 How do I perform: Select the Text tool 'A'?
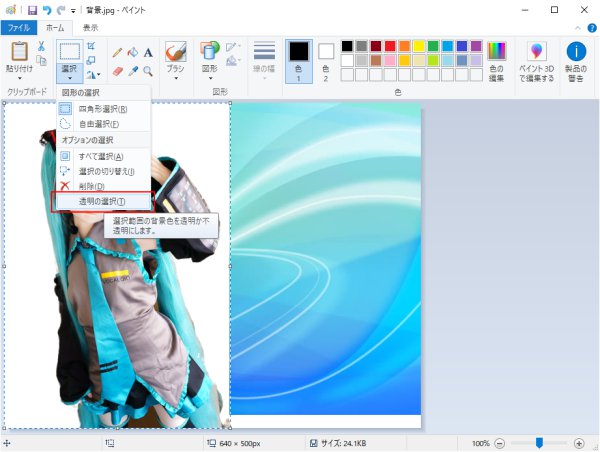point(148,52)
